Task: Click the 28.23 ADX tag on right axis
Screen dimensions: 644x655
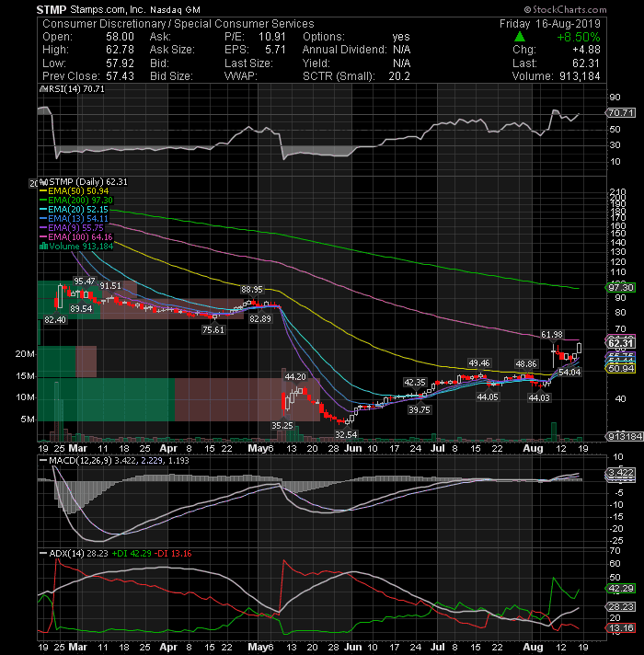Action: (x=621, y=606)
